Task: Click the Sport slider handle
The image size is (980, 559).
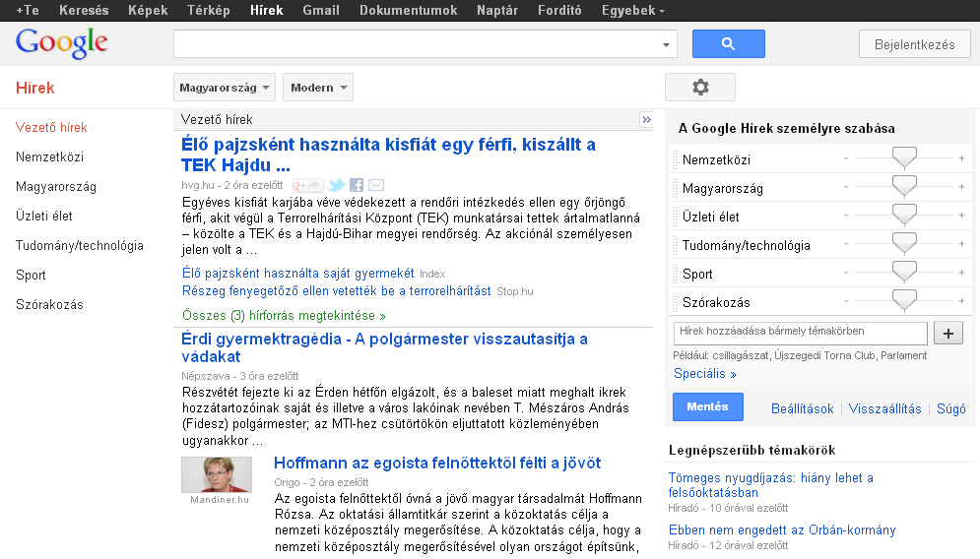Action: point(904,273)
